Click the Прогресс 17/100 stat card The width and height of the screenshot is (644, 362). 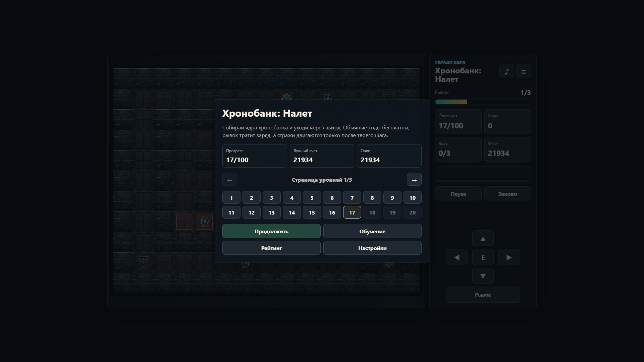[255, 156]
